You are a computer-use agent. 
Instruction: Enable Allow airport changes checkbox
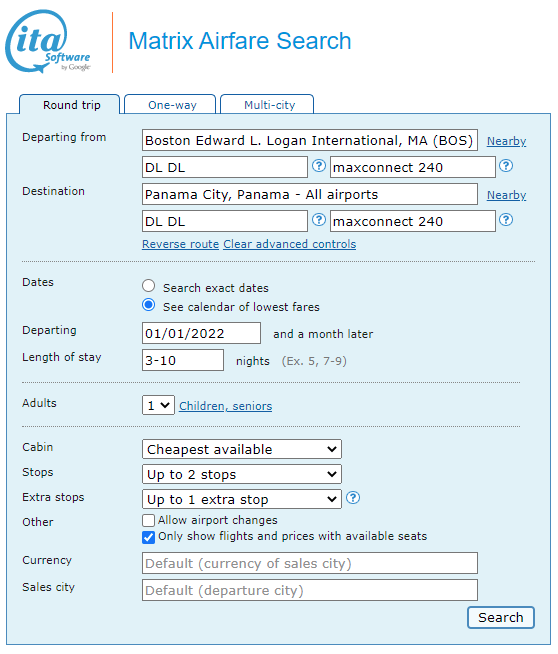148,521
